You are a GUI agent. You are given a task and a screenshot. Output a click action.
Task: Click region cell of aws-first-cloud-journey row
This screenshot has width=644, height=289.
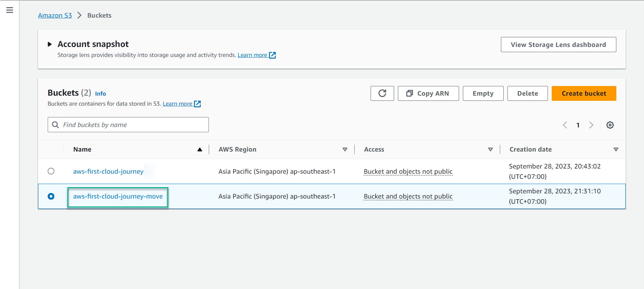click(277, 172)
